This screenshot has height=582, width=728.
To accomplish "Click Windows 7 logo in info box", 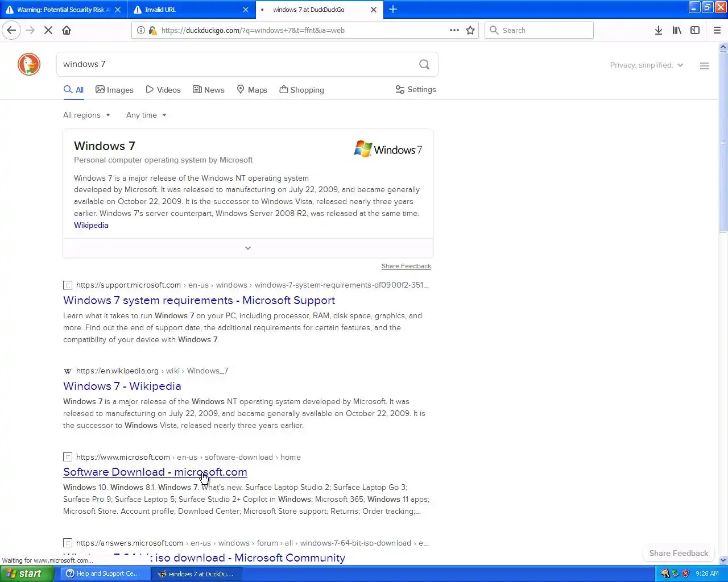I will point(388,149).
